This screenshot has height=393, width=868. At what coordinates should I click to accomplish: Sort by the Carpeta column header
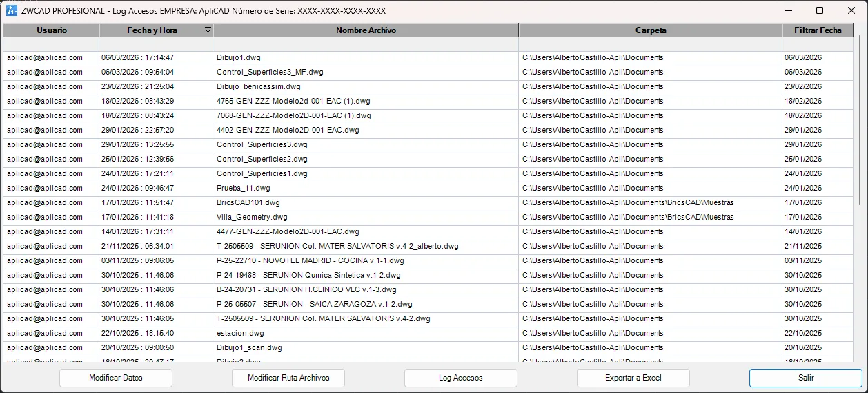[x=651, y=30]
